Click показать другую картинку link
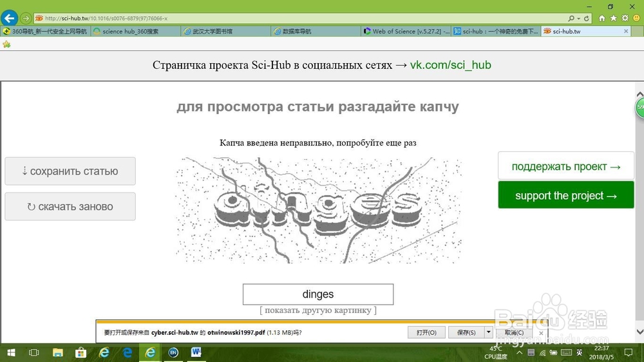The width and height of the screenshot is (644, 362). click(318, 310)
